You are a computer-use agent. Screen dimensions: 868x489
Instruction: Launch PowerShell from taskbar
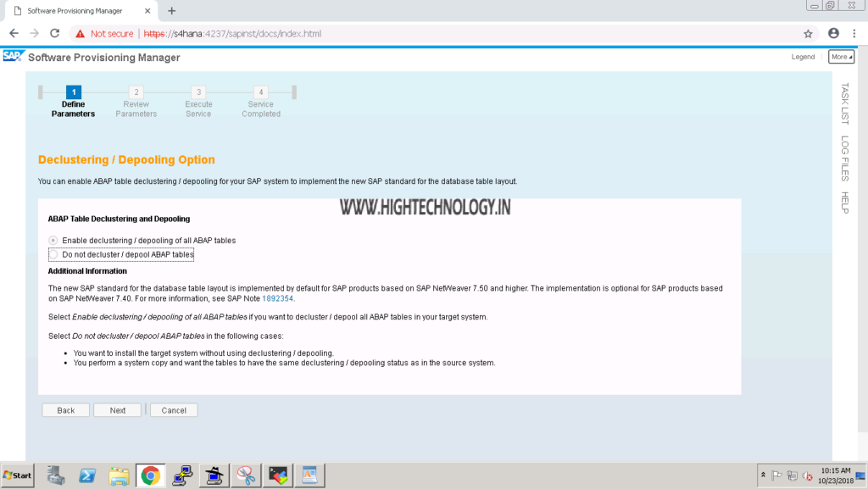(x=87, y=475)
